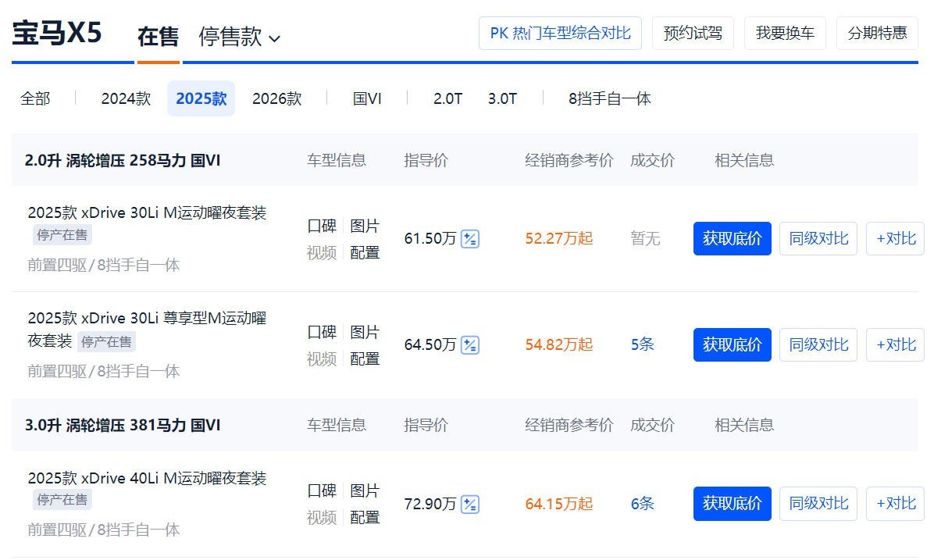934x560 pixels.
Task: Show 全部 model years
Action: coord(35,98)
